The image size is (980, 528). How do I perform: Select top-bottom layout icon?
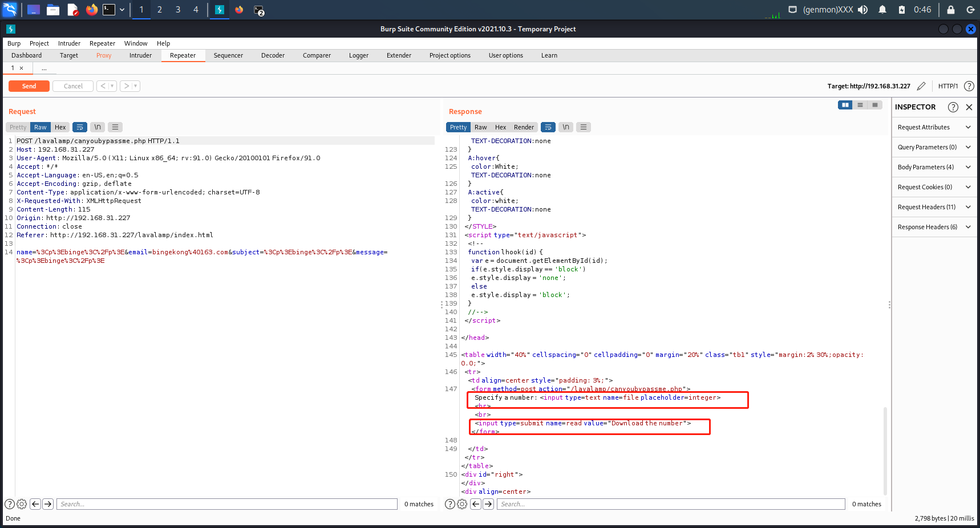tap(860, 105)
